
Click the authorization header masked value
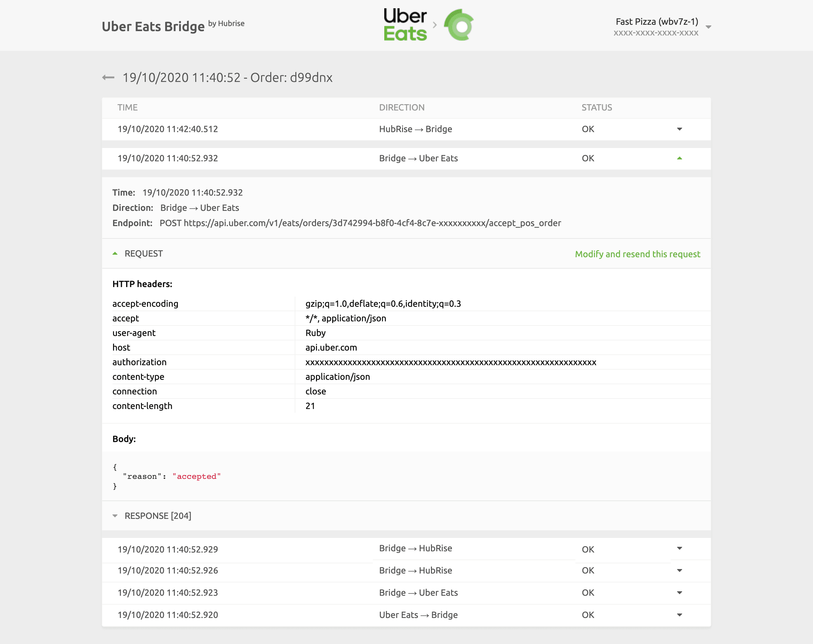coord(451,363)
